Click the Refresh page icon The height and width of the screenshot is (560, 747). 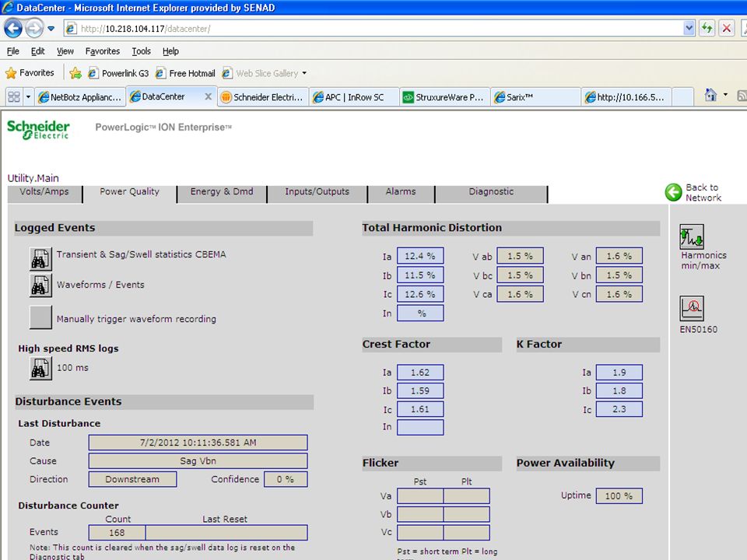707,29
